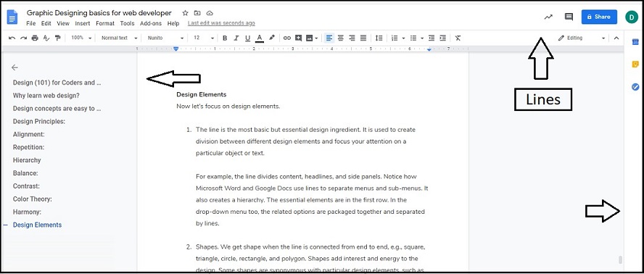Open bulleted list style dropdown arrow
Screen dimensions: 644x274
(x=422, y=38)
